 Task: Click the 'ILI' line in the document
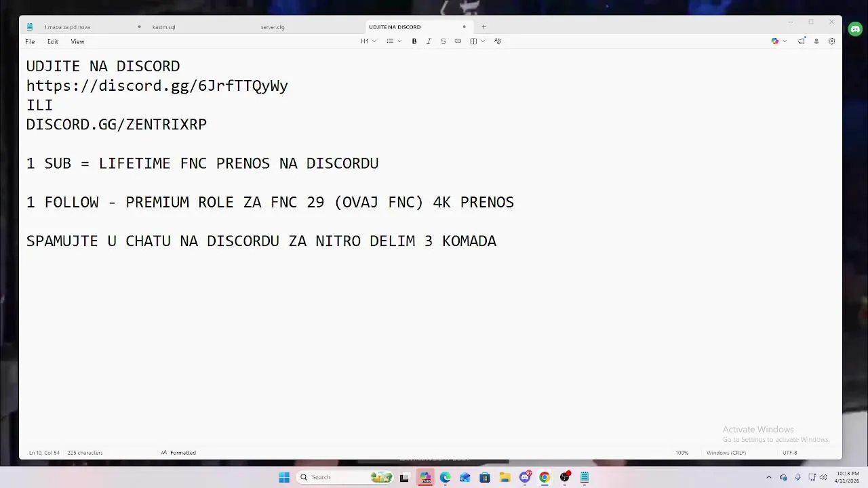39,106
